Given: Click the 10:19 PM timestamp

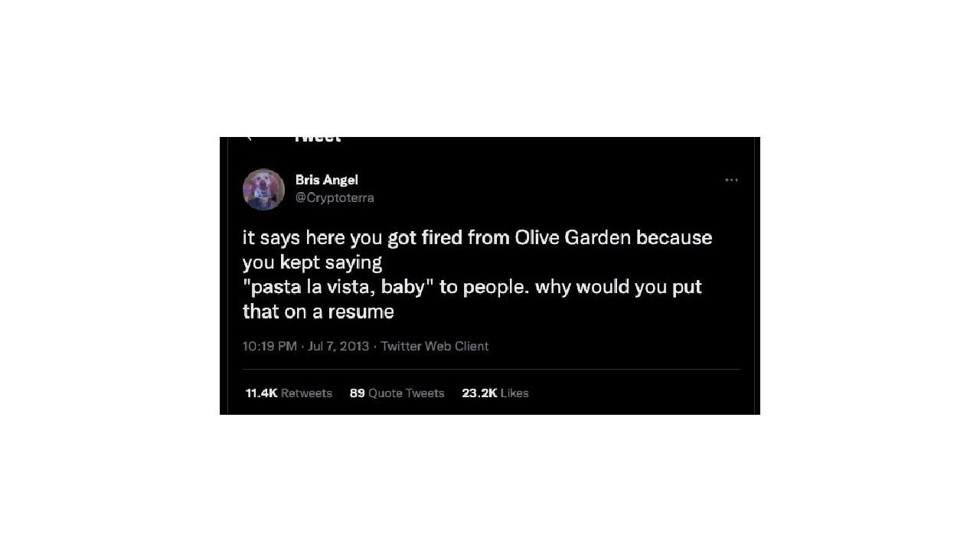Looking at the screenshot, I should [269, 346].
